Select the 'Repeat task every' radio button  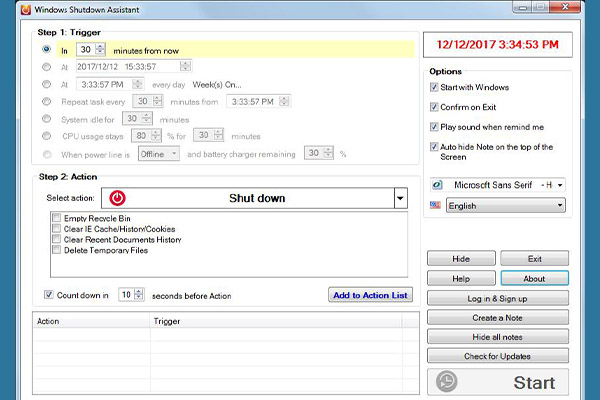[46, 101]
